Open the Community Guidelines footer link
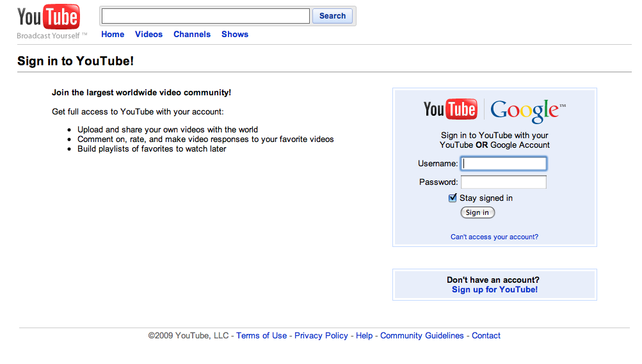 (422, 336)
